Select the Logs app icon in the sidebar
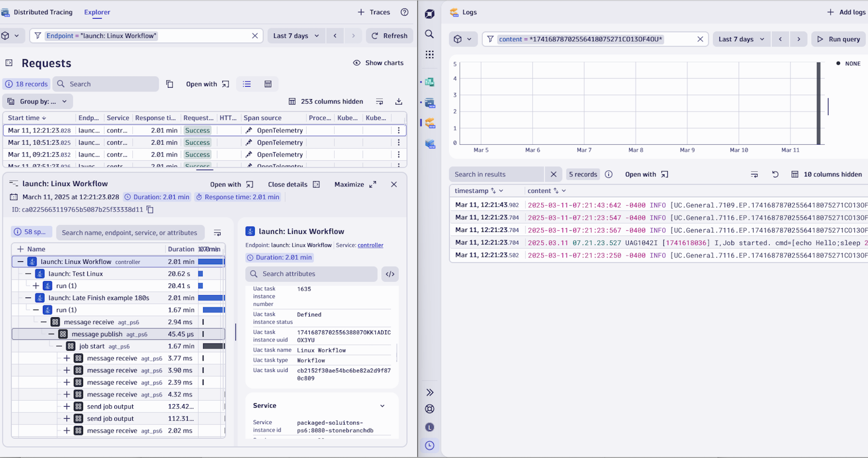The height and width of the screenshot is (458, 868). 430,123
